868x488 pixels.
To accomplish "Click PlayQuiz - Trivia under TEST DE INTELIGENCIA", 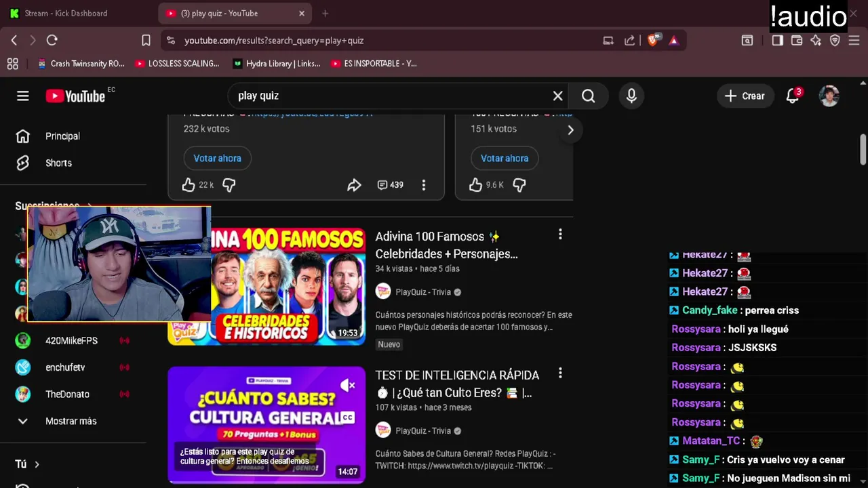I will (x=423, y=431).
